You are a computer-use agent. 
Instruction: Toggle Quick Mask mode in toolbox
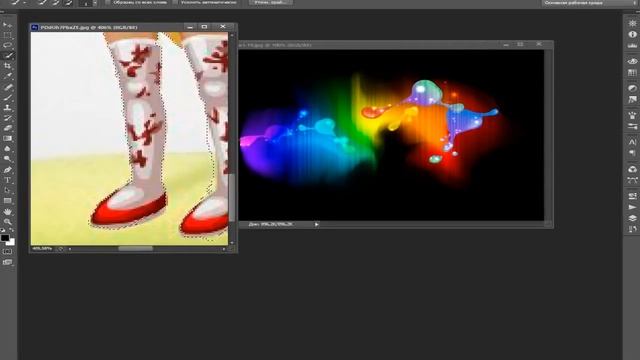pyautogui.click(x=7, y=251)
